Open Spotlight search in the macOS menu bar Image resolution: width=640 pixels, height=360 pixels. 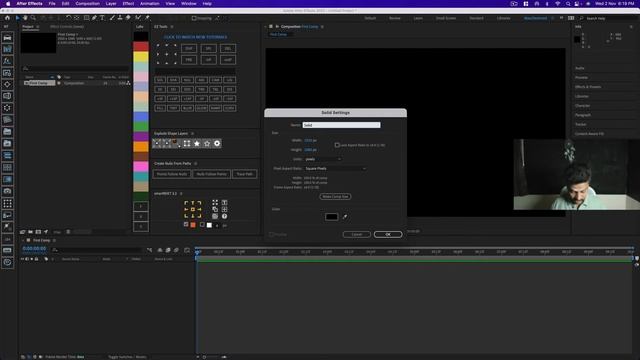(x=568, y=4)
